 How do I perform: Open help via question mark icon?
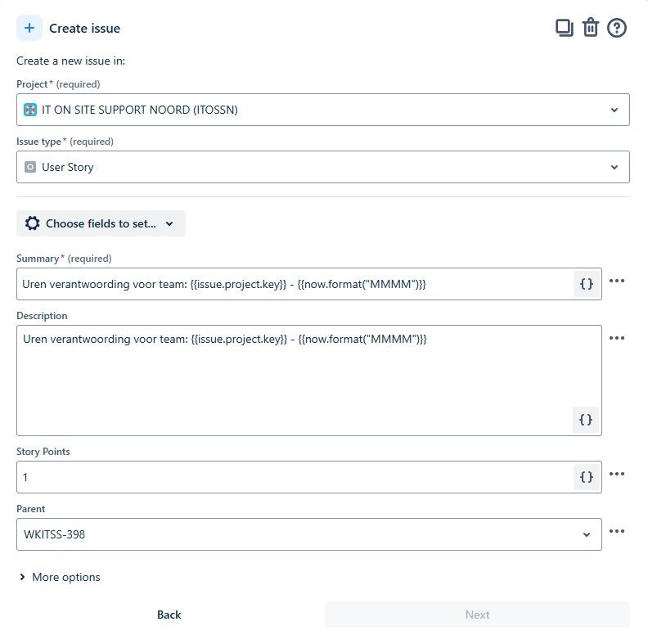(617, 28)
